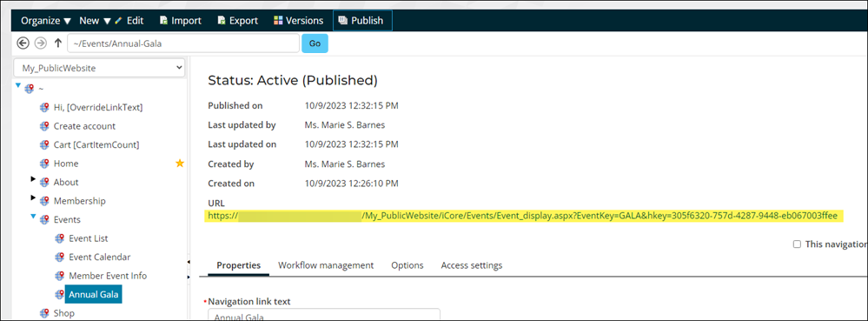Click the Published on date 10/9/2023 12:32:15 PM

[352, 105]
